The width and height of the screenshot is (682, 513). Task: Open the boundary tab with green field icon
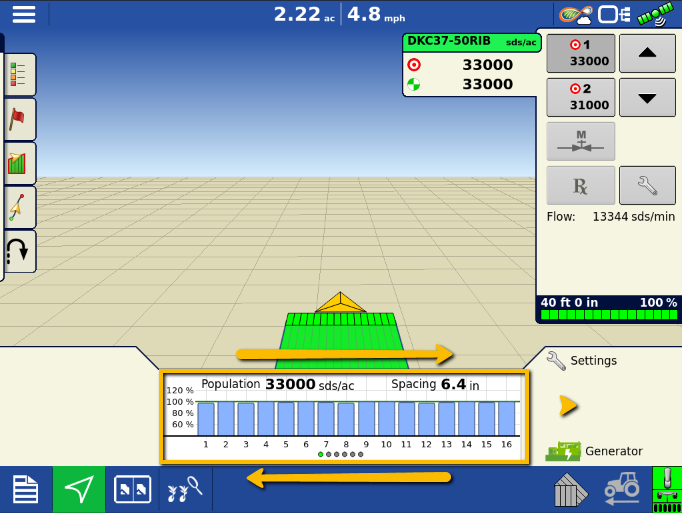[20, 163]
